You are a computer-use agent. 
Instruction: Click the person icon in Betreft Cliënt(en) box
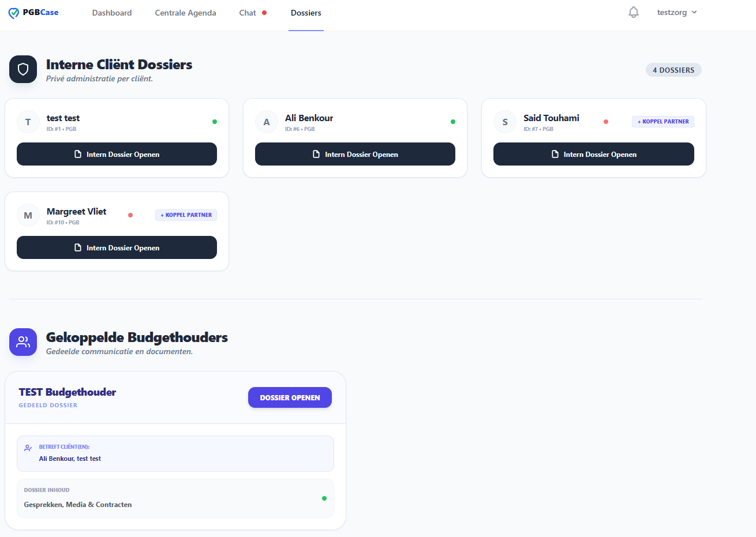pos(28,448)
